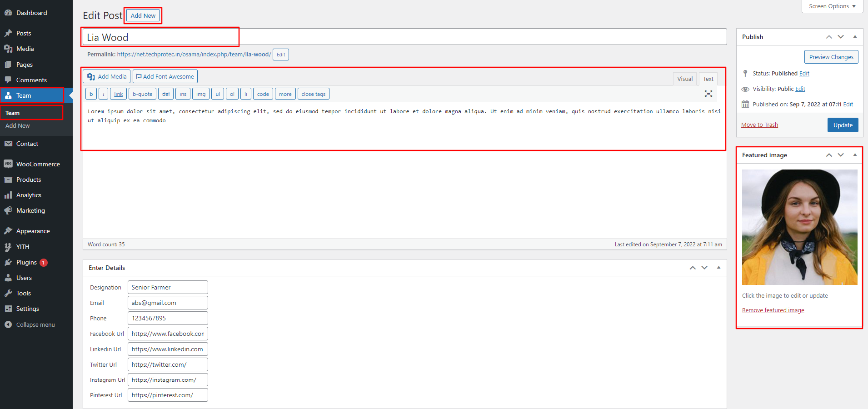The image size is (868, 409).
Task: Switch to the Visual editor tab
Action: (x=684, y=79)
